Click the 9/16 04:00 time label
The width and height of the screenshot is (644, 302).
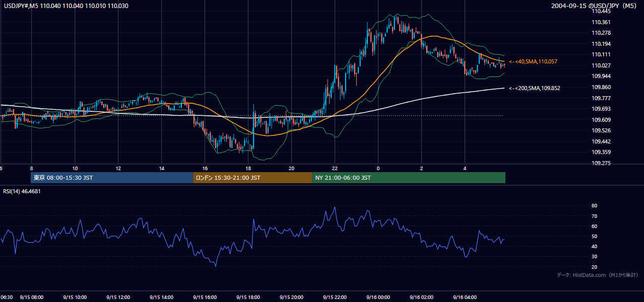465,297
